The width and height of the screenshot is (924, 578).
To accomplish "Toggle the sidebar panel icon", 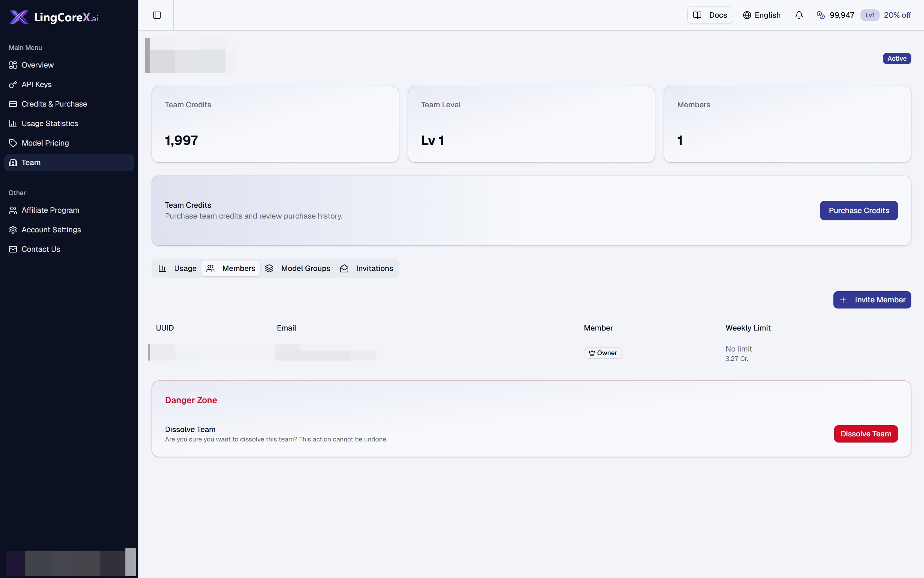I will [157, 15].
